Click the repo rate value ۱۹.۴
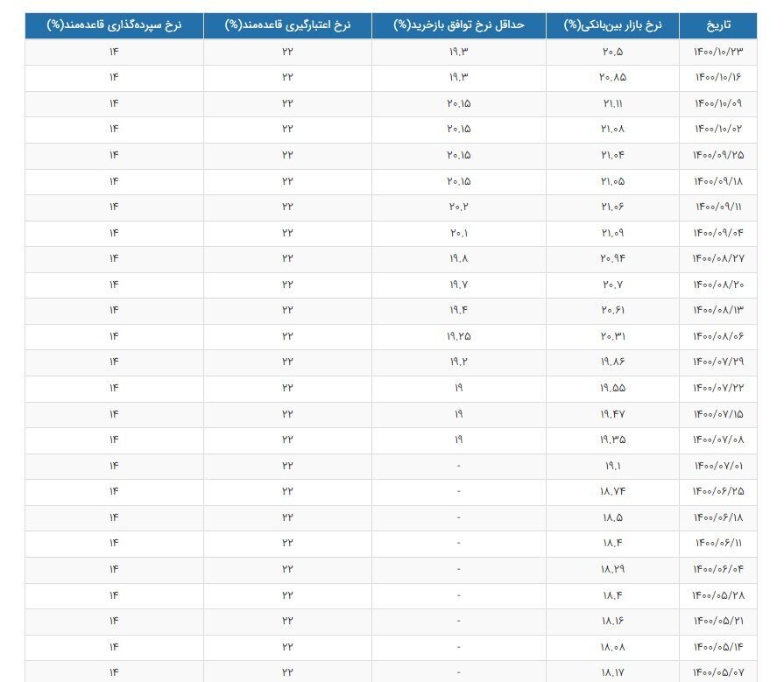This screenshot has width=784, height=682. (458, 310)
